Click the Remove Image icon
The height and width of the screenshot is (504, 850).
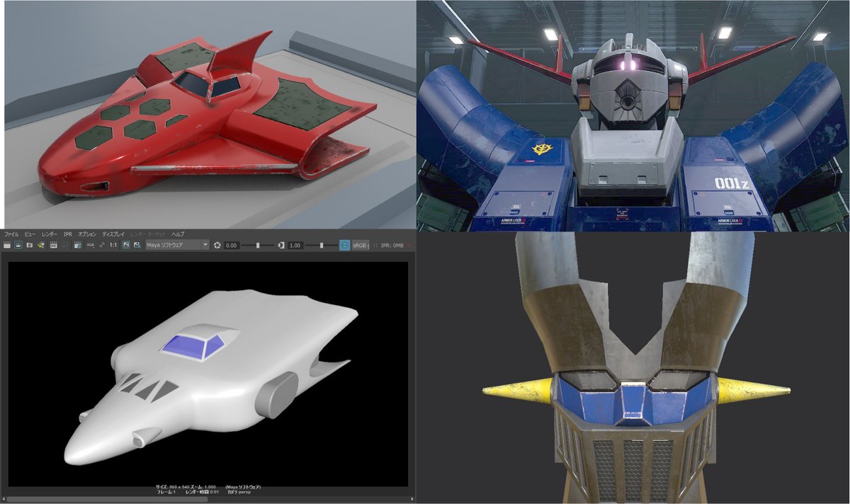click(136, 245)
